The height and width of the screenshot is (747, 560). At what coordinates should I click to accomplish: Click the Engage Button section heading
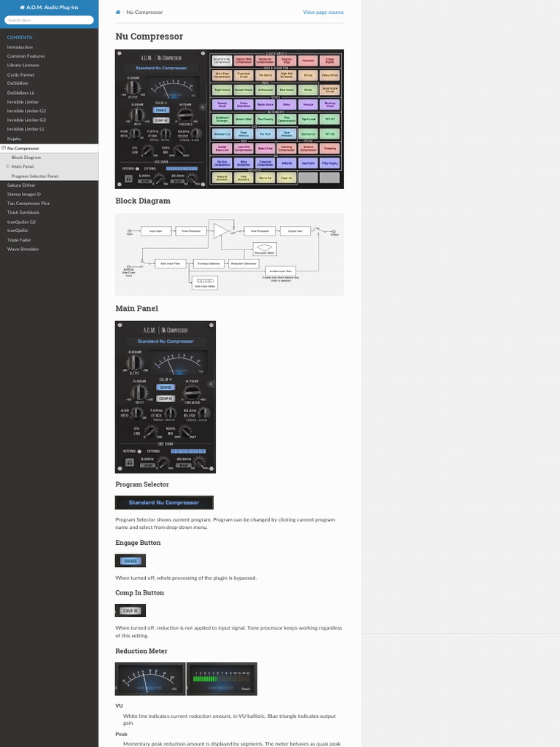click(x=138, y=543)
